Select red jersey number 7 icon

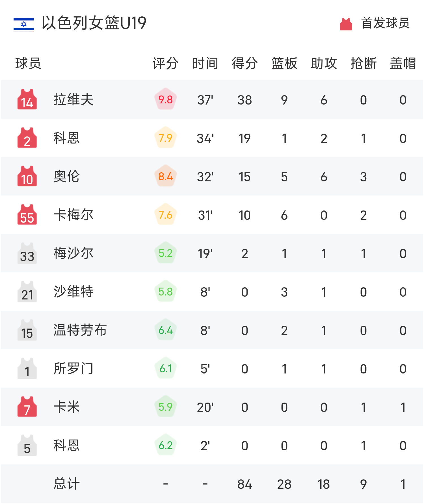(x=27, y=407)
